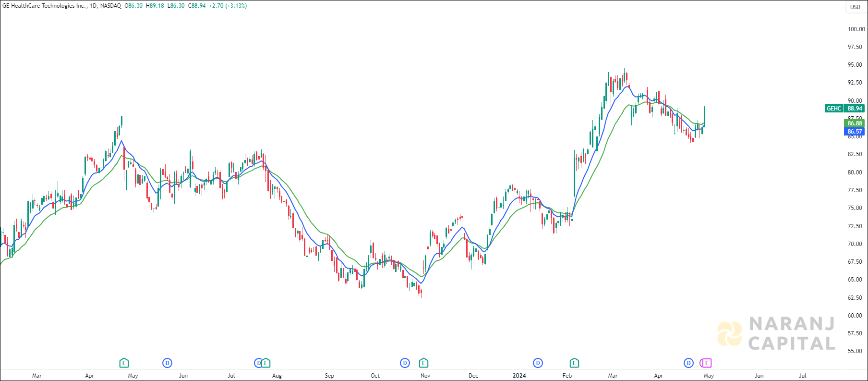Click the GEHC symbol price label
Screen dimensions: 868x381
[x=834, y=109]
